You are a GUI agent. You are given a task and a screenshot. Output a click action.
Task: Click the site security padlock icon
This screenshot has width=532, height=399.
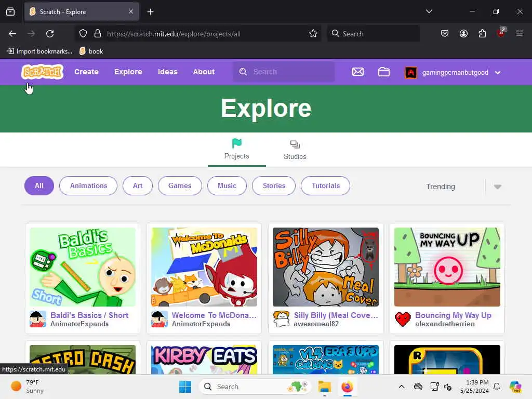click(x=98, y=34)
